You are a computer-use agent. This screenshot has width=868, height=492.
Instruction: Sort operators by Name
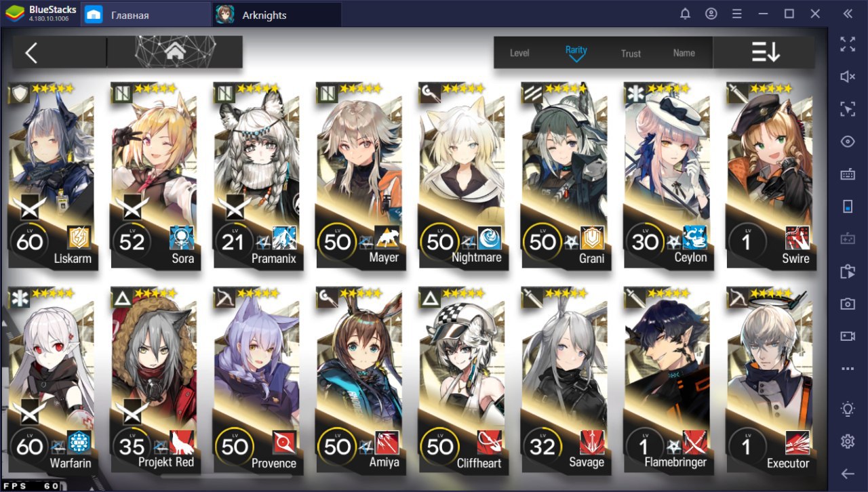tap(684, 53)
